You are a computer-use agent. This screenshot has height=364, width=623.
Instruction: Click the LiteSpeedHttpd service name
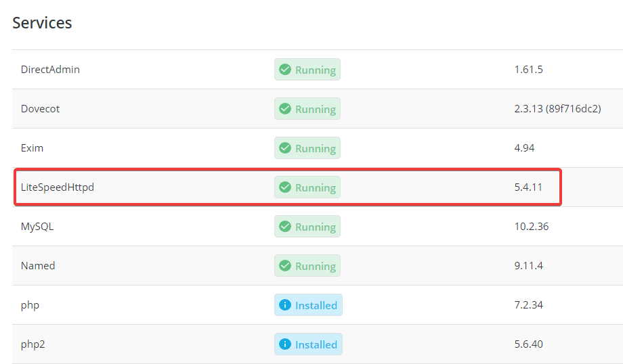click(57, 187)
